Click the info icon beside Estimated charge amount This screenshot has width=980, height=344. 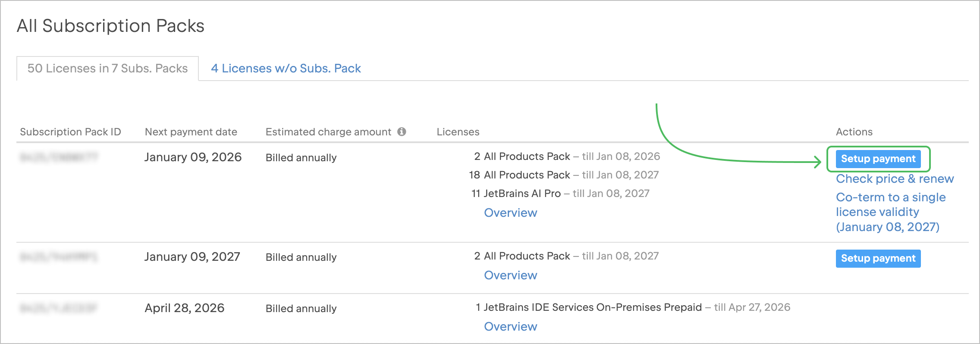(402, 131)
